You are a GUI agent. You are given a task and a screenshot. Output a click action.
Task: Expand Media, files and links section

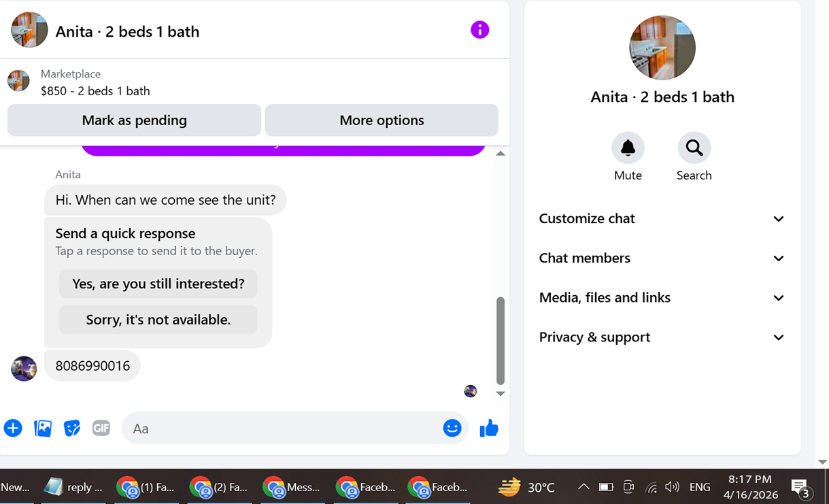pyautogui.click(x=662, y=297)
